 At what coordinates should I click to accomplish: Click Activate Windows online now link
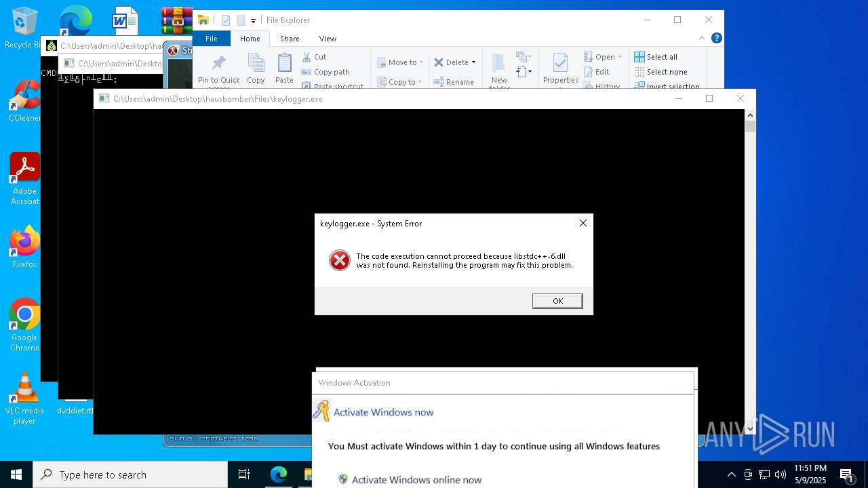pos(416,480)
